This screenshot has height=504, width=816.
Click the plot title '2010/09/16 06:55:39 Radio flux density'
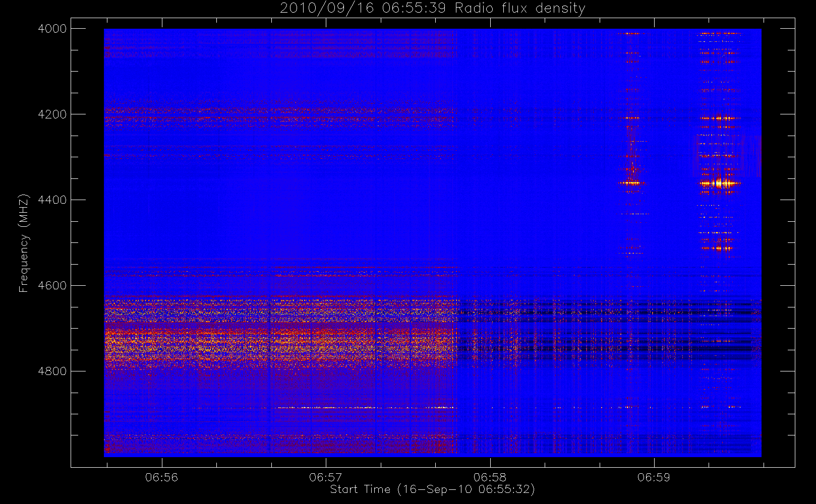point(433,9)
